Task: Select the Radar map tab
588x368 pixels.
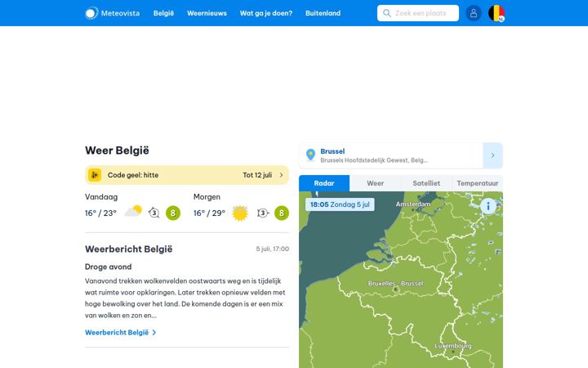Action: click(x=324, y=183)
